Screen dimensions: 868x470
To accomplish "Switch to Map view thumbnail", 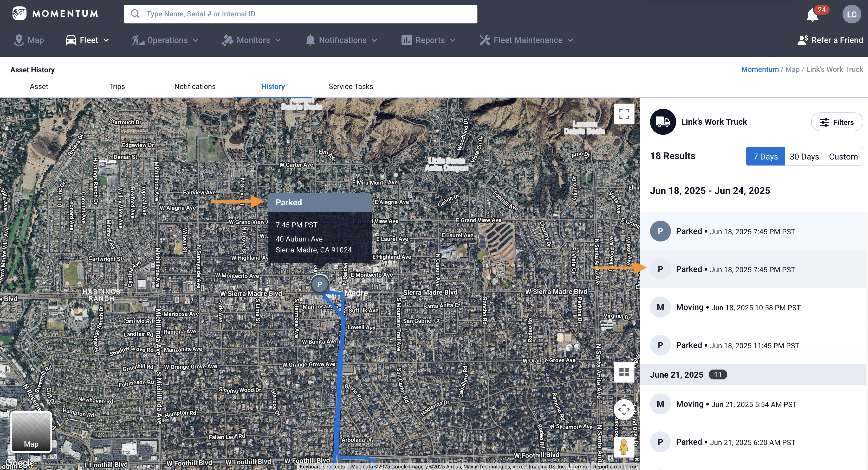I will (x=31, y=432).
